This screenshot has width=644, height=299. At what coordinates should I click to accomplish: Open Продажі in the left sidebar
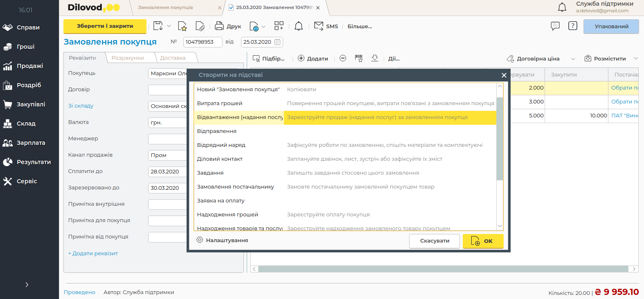tap(29, 66)
